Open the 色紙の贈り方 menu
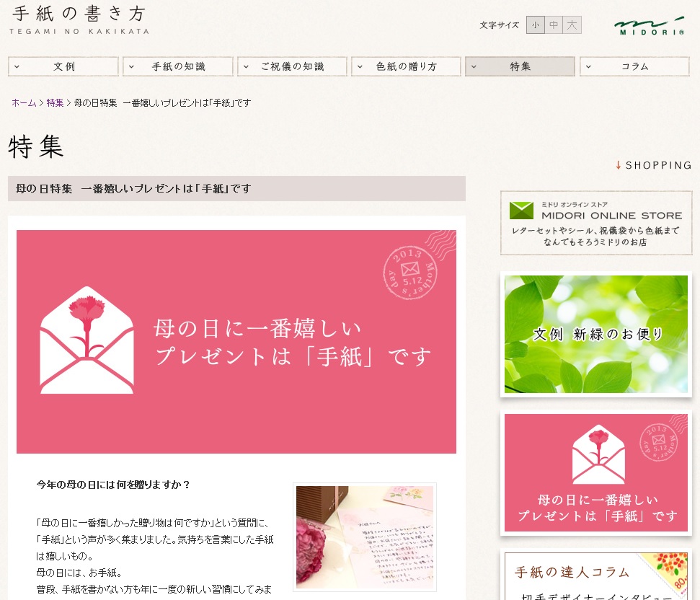Viewport: 700px width, 600px height. click(x=406, y=66)
